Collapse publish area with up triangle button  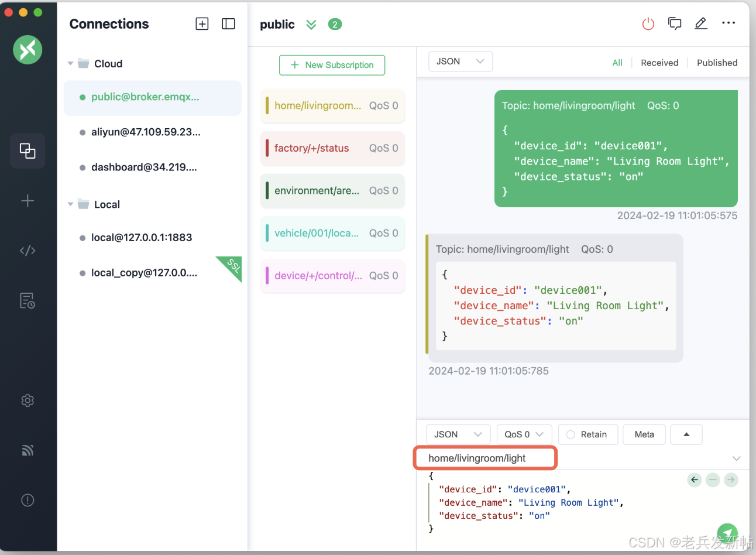tap(686, 434)
